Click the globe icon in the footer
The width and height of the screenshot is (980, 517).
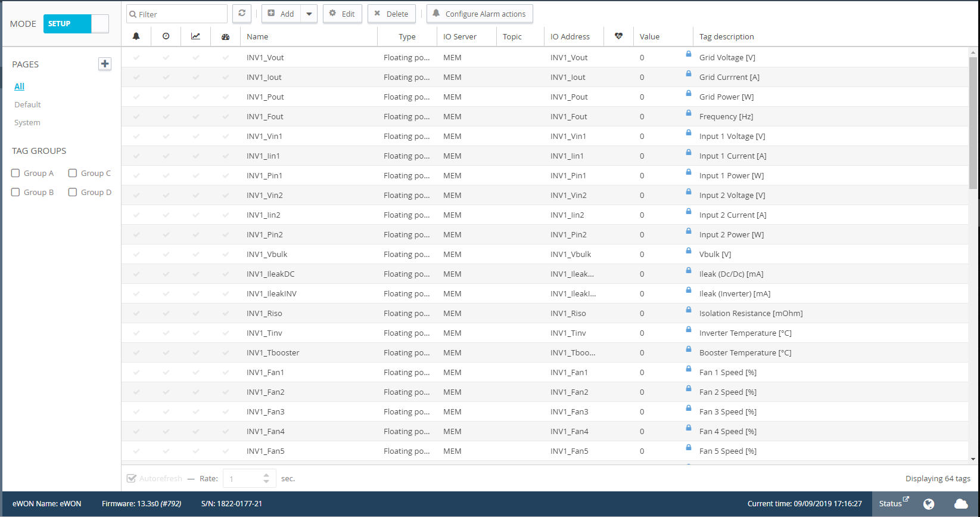pyautogui.click(x=929, y=504)
